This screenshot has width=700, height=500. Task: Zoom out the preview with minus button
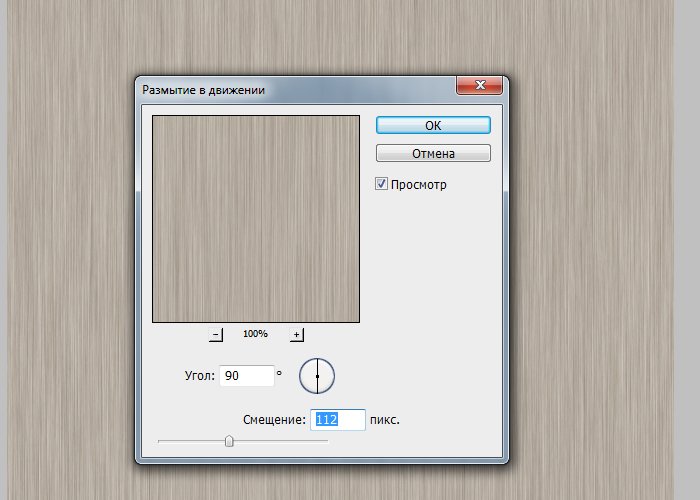[216, 334]
